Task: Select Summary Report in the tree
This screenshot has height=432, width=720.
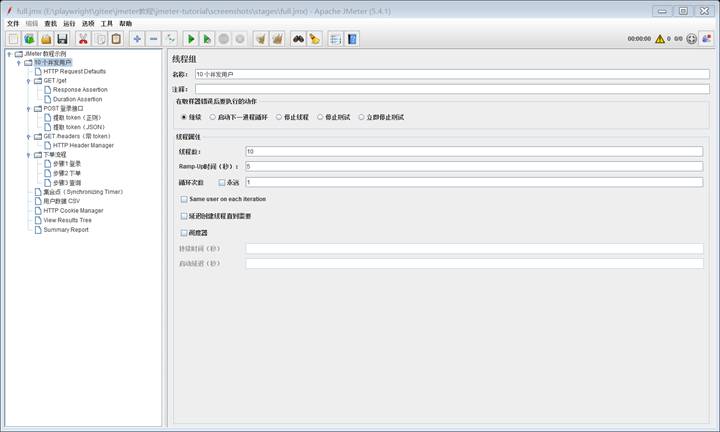Action: tap(66, 230)
